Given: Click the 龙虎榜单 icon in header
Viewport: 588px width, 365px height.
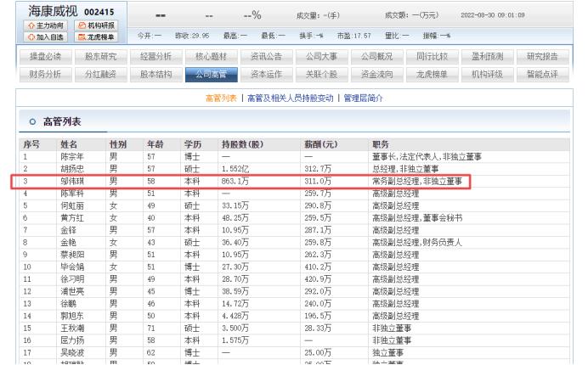Looking at the screenshot, I should pyautogui.click(x=82, y=37).
